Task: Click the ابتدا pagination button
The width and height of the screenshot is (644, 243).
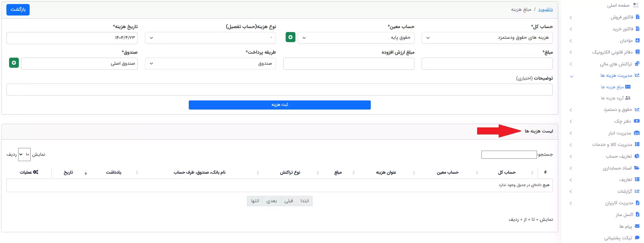Action: [x=305, y=201]
